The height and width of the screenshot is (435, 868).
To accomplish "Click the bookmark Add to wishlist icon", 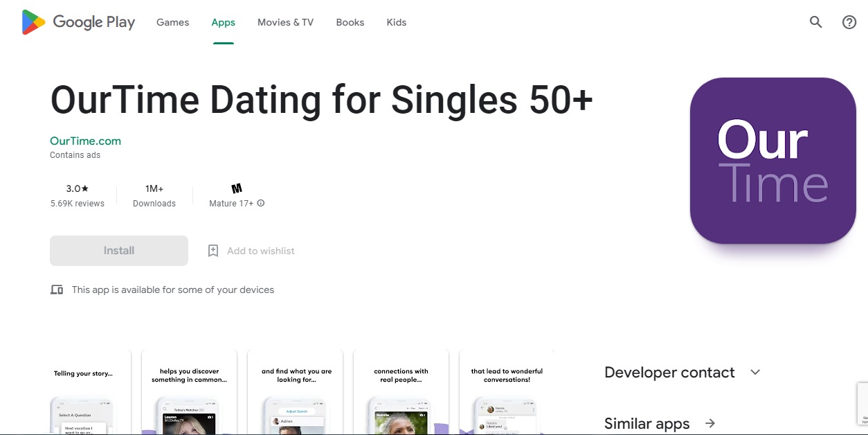I will (213, 251).
